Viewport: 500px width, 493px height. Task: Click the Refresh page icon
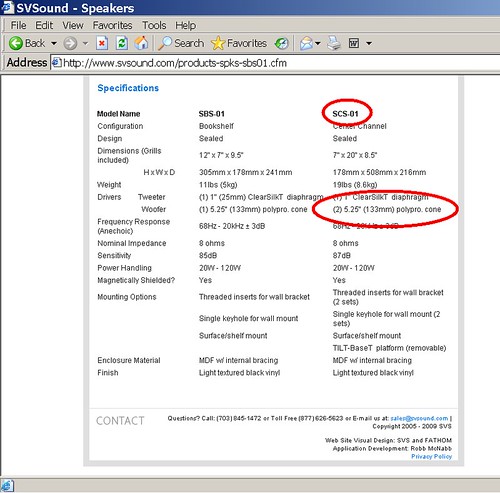(x=122, y=43)
